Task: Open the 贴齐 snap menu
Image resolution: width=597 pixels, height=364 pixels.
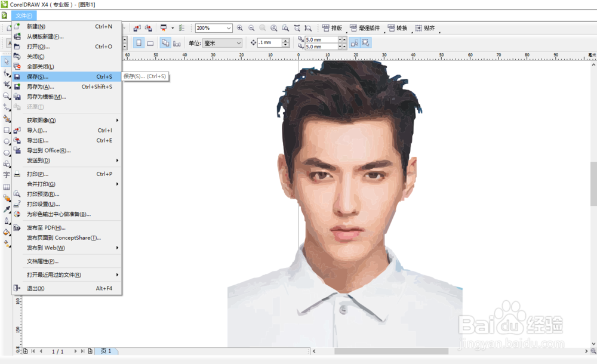Action: [425, 28]
